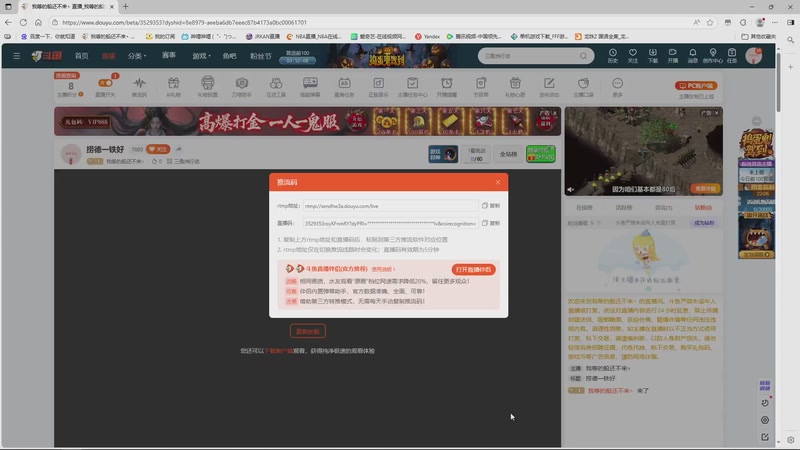Click the browser address bar URL
Screen dimensions: 800x450
click(184, 22)
